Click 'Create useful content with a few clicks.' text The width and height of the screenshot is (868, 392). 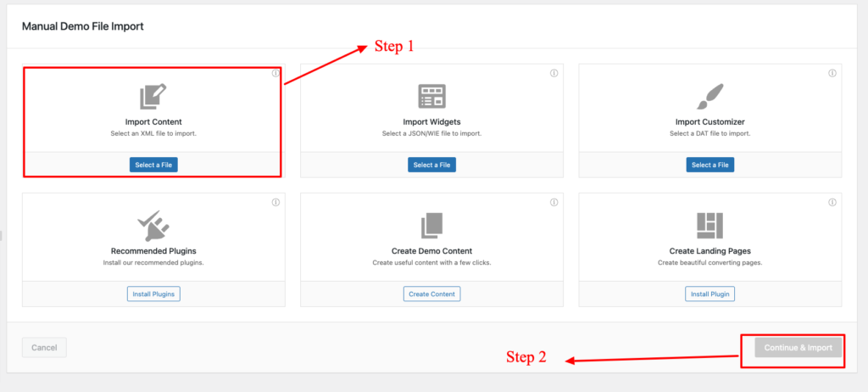pyautogui.click(x=431, y=263)
